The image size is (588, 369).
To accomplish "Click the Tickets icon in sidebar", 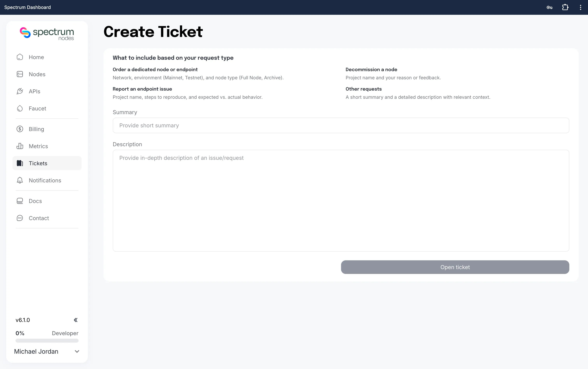I will (20, 163).
